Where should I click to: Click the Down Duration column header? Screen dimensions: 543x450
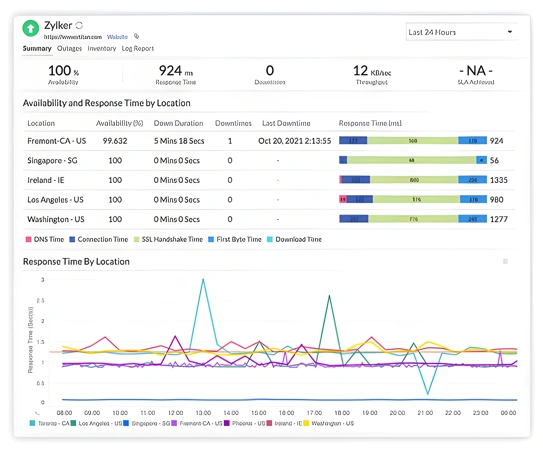coord(178,123)
